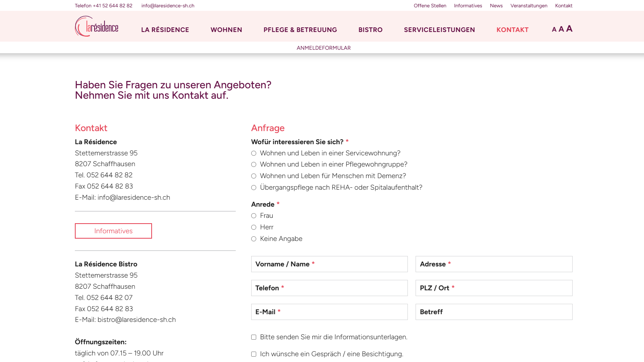Image resolution: width=644 pixels, height=362 pixels.
Task: Select the medium font size A
Action: coord(561,29)
